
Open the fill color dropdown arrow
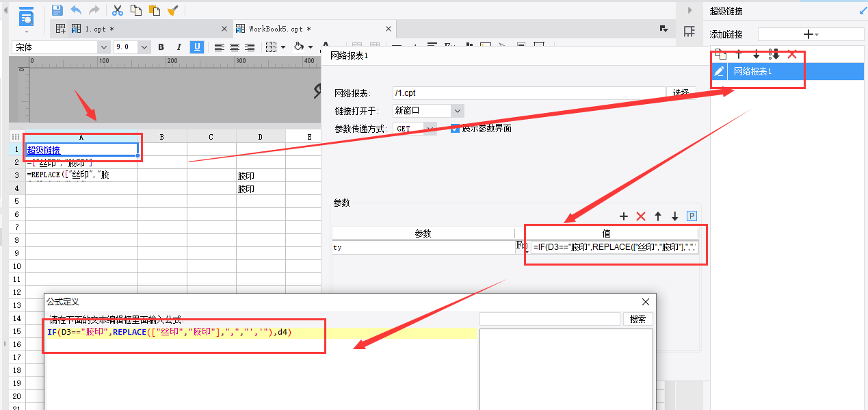[x=311, y=47]
